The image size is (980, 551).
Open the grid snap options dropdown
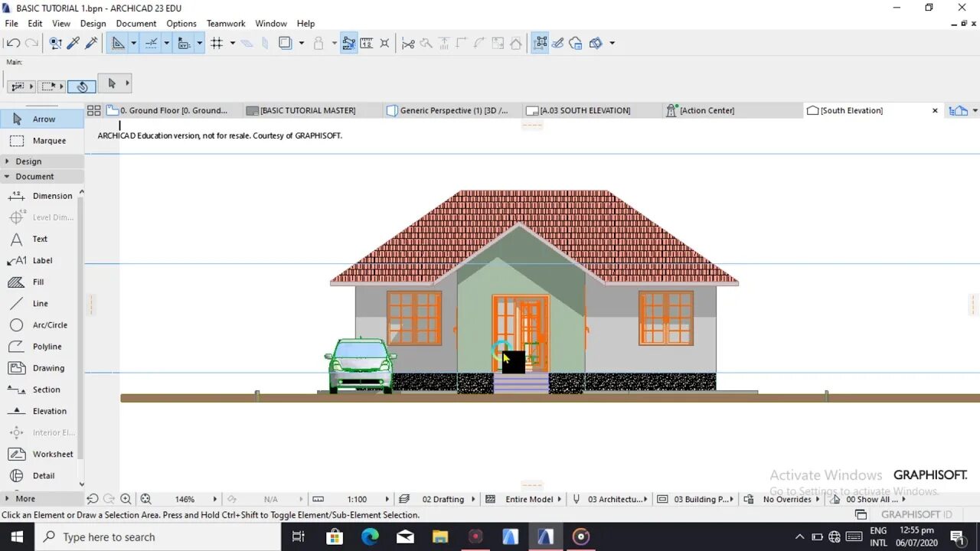[232, 44]
